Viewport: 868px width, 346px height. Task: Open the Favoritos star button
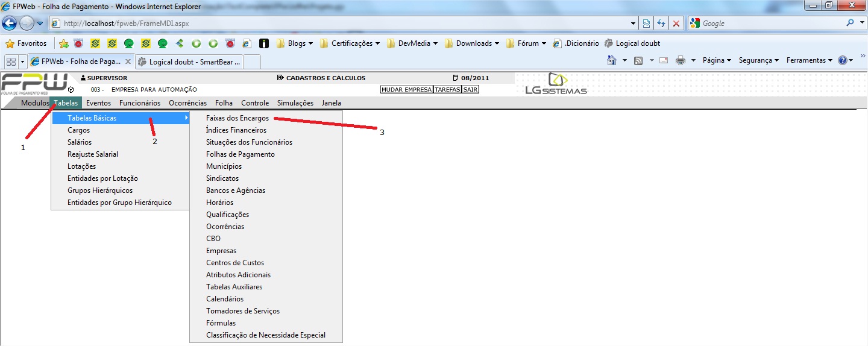(26, 43)
